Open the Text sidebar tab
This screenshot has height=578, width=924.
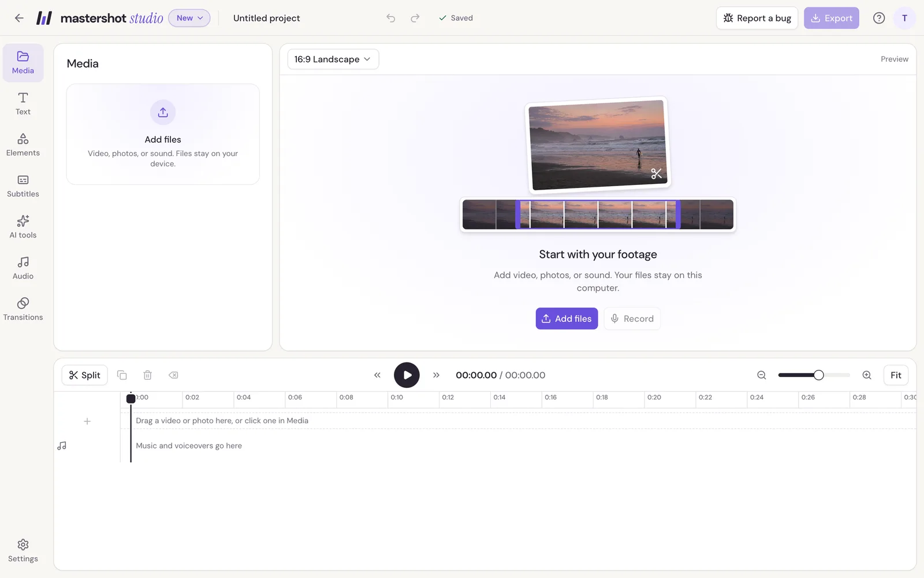(23, 104)
